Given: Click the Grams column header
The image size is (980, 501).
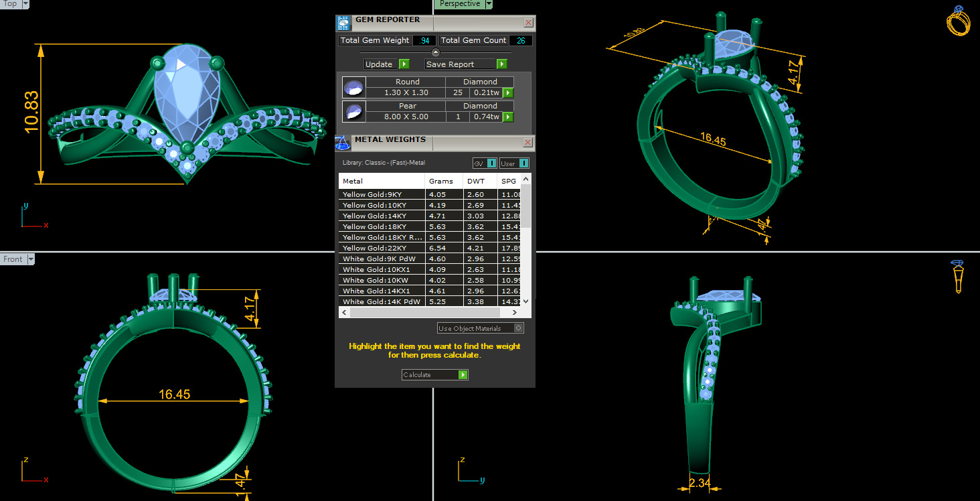Looking at the screenshot, I should click(444, 181).
